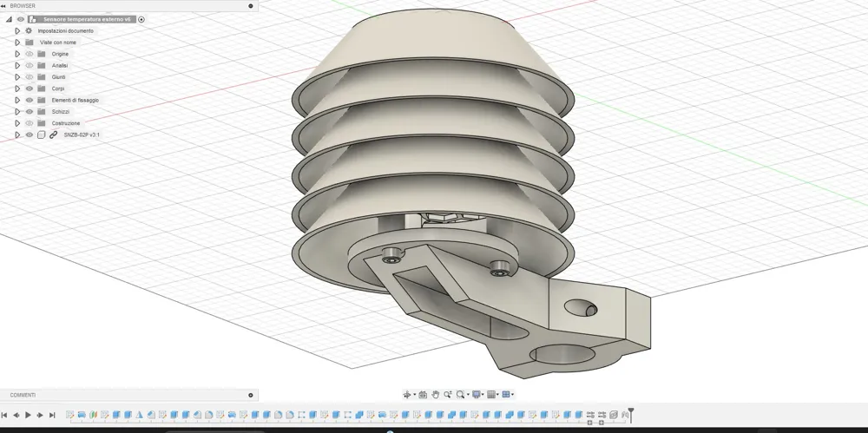
Task: Select Elementi di fissaggio label
Action: (x=76, y=100)
